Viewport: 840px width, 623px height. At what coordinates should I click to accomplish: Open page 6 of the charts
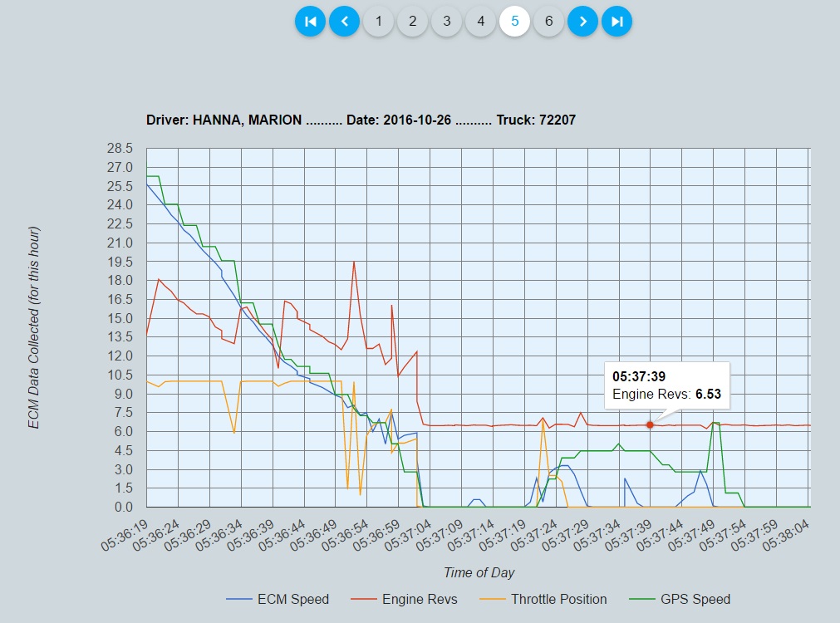click(548, 22)
